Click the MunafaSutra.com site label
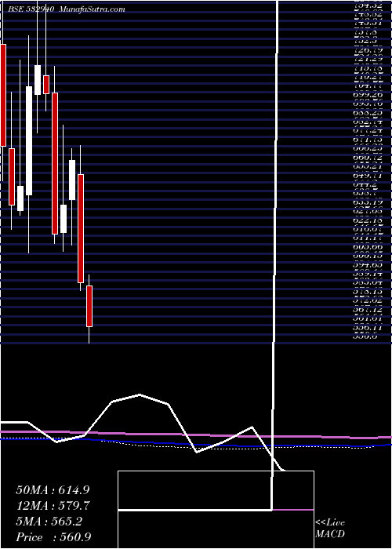The image size is (392, 549). pos(93,9)
